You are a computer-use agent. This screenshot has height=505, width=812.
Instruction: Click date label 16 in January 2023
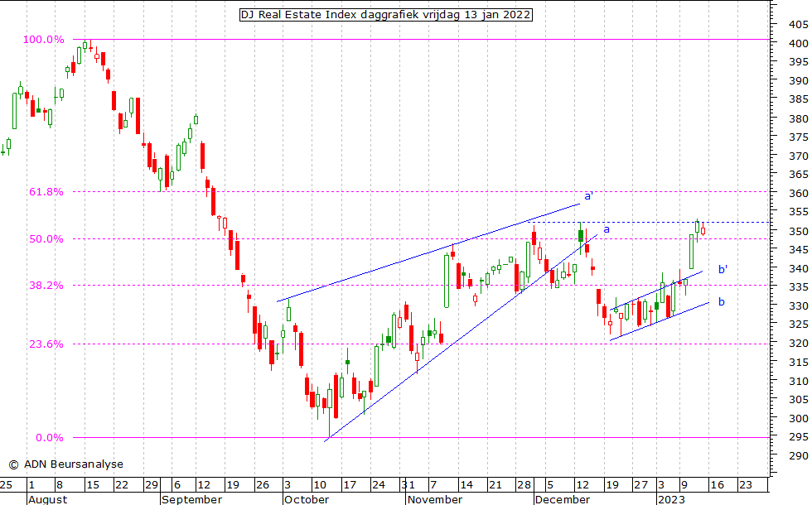[x=716, y=485]
